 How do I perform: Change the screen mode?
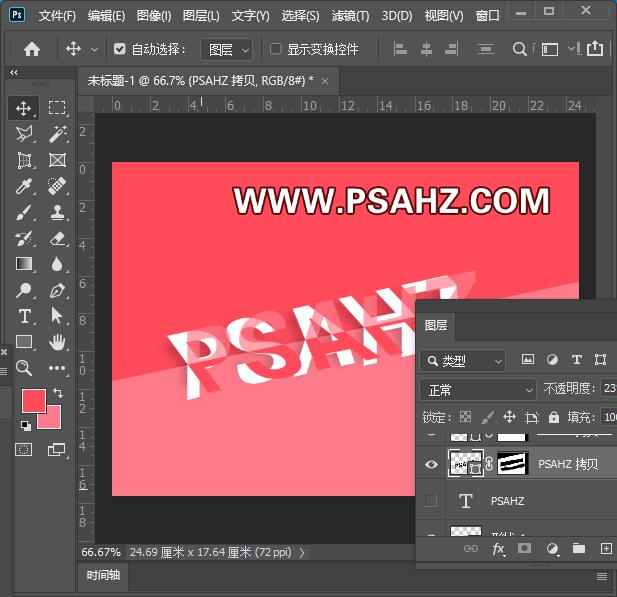56,449
